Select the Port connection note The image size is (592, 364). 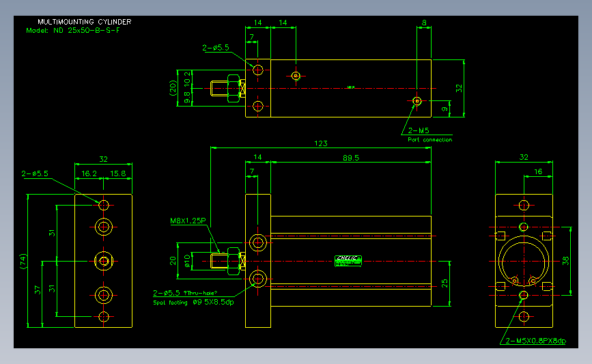coord(429,140)
